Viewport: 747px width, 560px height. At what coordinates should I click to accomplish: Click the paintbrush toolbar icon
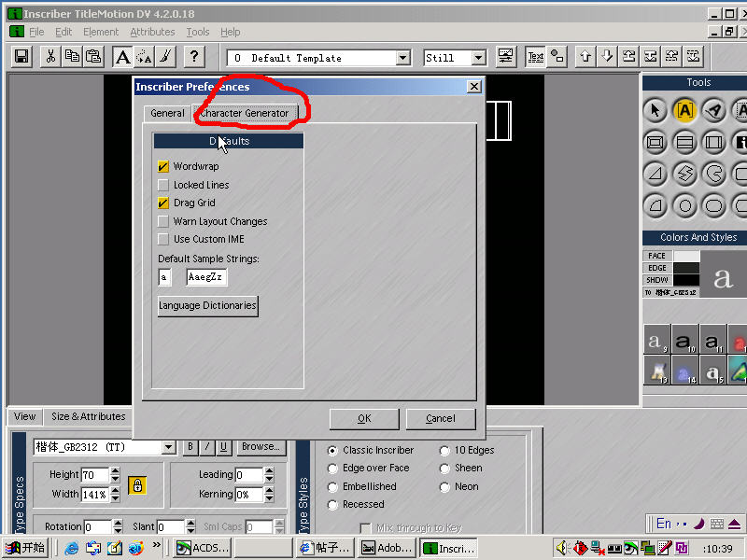coord(165,57)
